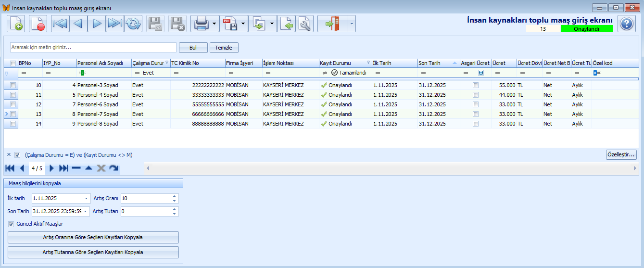The height and width of the screenshot is (268, 644).
Task: Jump to first record using top toolbar
Action: pyautogui.click(x=60, y=24)
